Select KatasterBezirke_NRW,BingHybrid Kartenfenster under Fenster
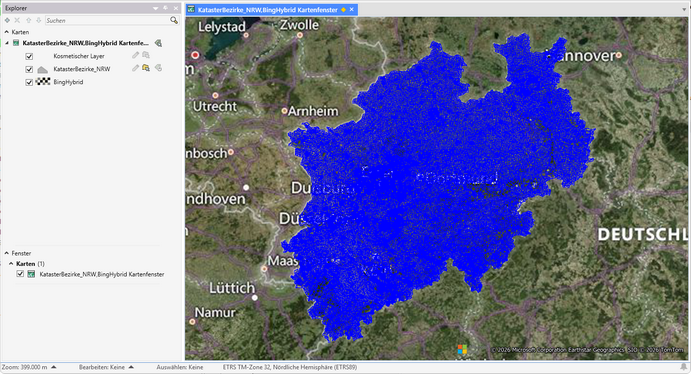The height and width of the screenshot is (374, 691). [102, 274]
